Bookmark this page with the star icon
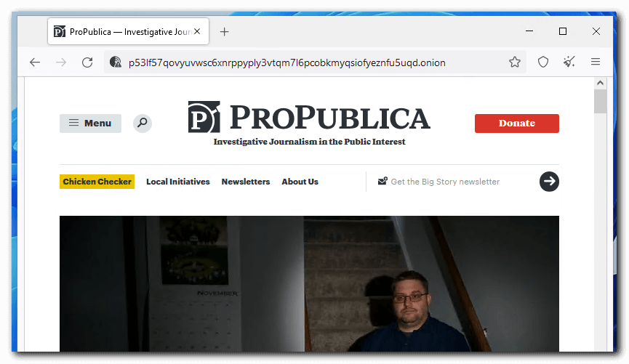The image size is (629, 364). (515, 62)
